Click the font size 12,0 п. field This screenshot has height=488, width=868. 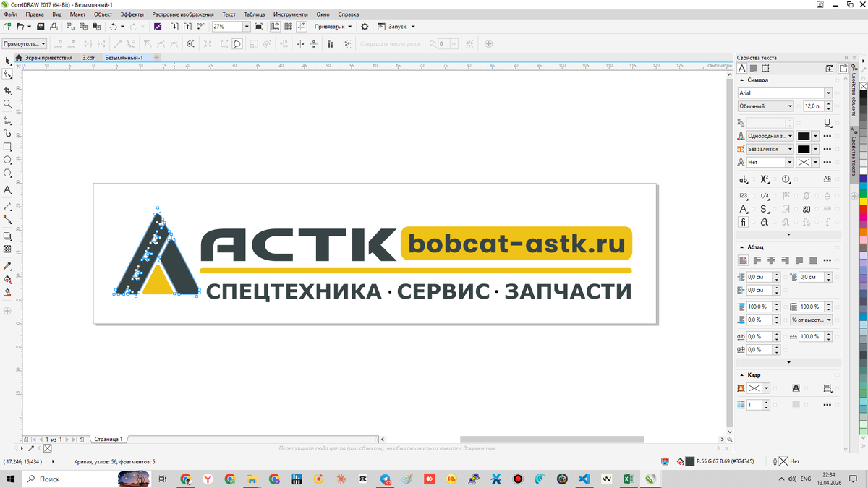(x=813, y=106)
